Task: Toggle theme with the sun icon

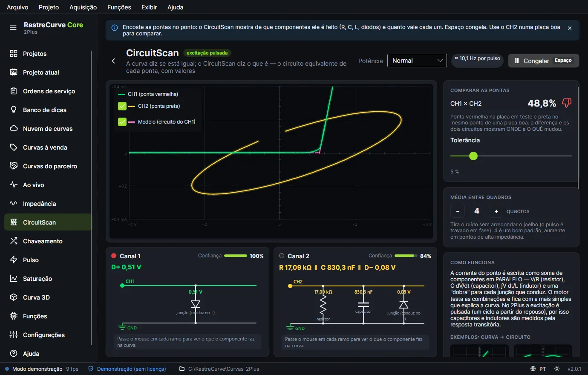Action: click(557, 369)
